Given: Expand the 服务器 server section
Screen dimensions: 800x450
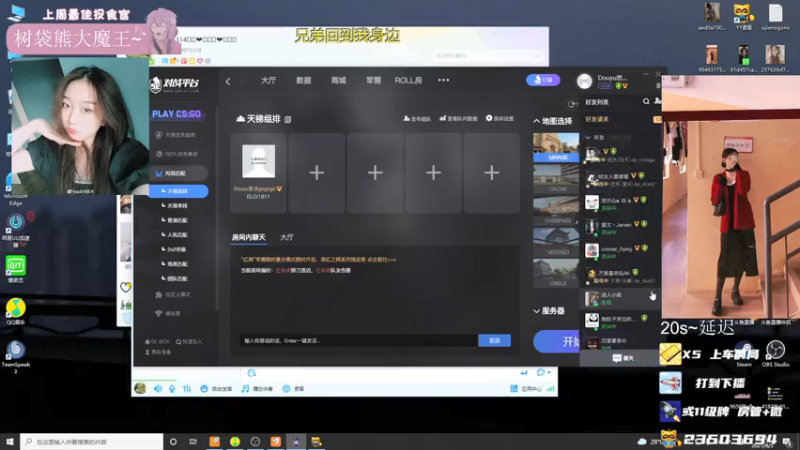Looking at the screenshot, I should (x=549, y=311).
